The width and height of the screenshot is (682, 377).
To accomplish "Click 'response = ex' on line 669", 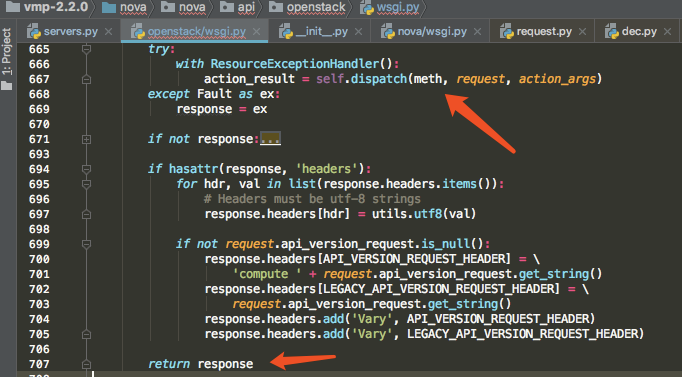I will (x=222, y=109).
